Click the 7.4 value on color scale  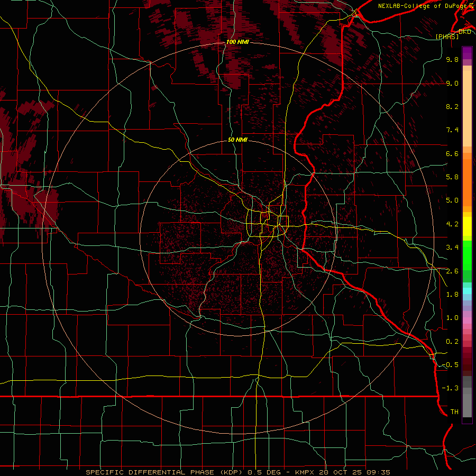coord(452,130)
